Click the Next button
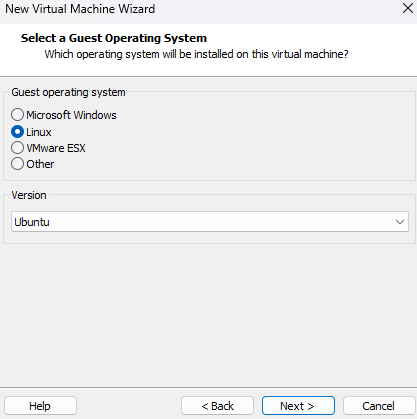Image resolution: width=417 pixels, height=419 pixels. (x=298, y=406)
